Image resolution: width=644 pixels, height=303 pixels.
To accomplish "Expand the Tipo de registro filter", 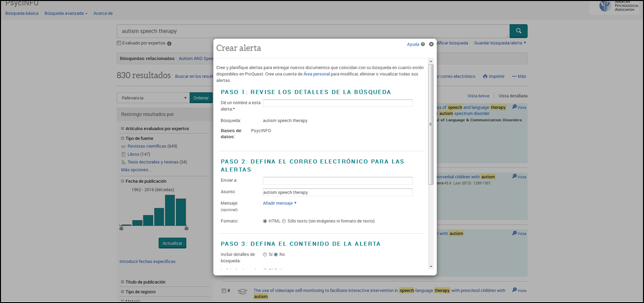I will click(x=122, y=292).
